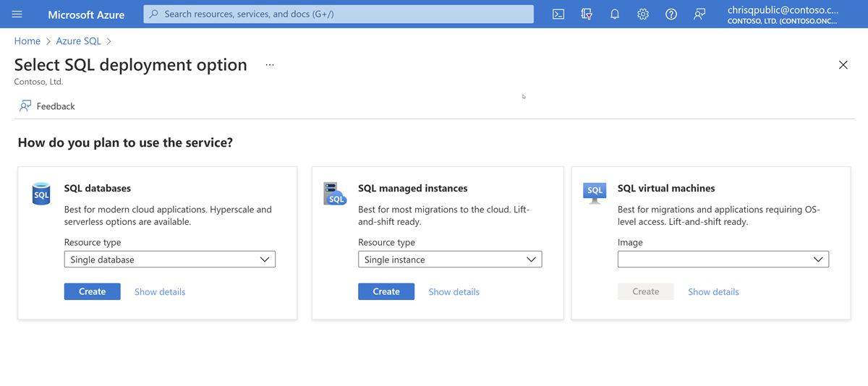The image size is (868, 386).
Task: Click the Help question mark icon
Action: pyautogui.click(x=671, y=14)
